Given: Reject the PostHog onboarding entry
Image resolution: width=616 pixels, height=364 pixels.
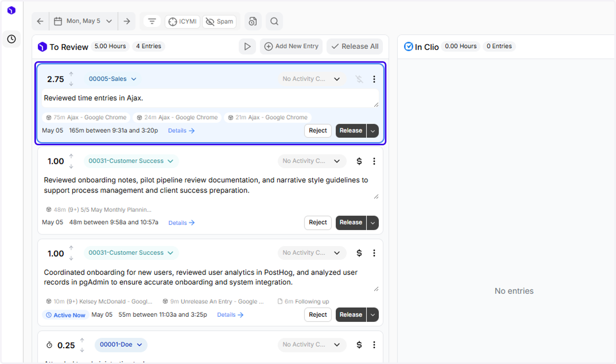Looking at the screenshot, I should (318, 314).
